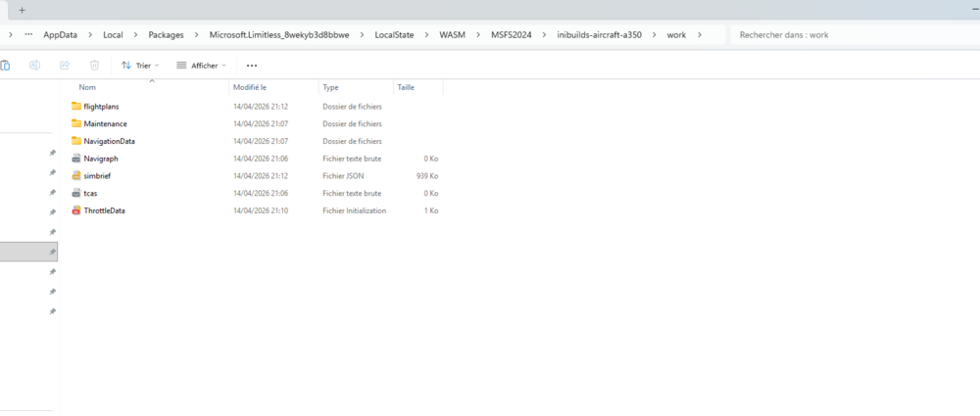Open the flightplans folder
The height and width of the screenshot is (416, 980).
101,106
